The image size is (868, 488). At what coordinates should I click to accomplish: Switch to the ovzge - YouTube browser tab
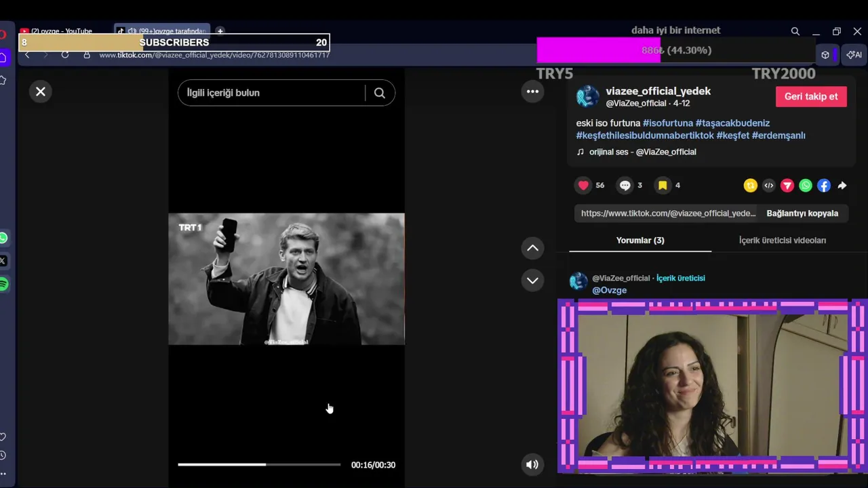(61, 31)
